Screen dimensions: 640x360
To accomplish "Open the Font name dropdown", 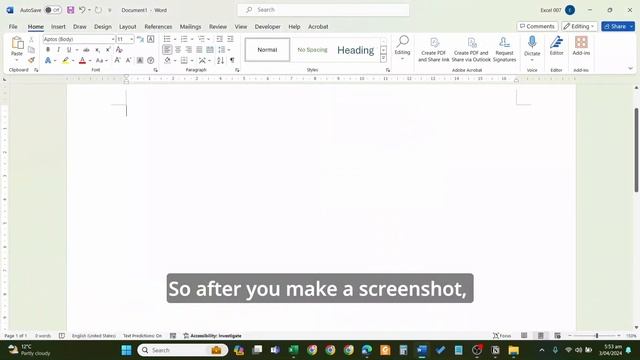I will [113, 39].
